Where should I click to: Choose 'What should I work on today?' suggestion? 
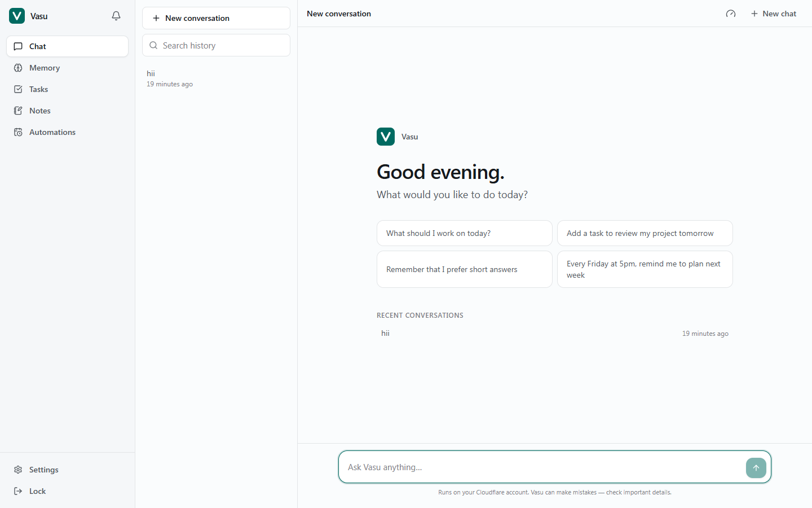coord(465,233)
